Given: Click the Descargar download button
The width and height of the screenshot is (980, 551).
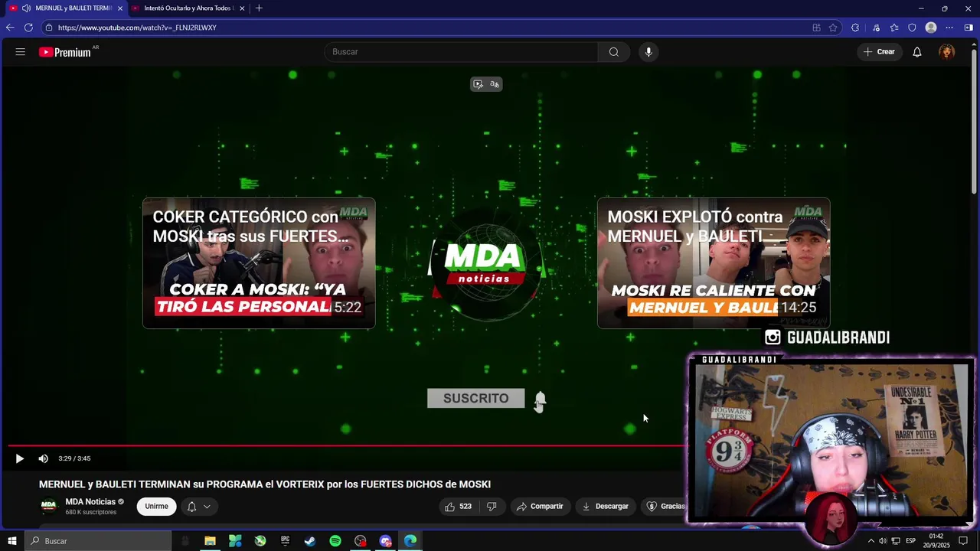Looking at the screenshot, I should [x=606, y=507].
